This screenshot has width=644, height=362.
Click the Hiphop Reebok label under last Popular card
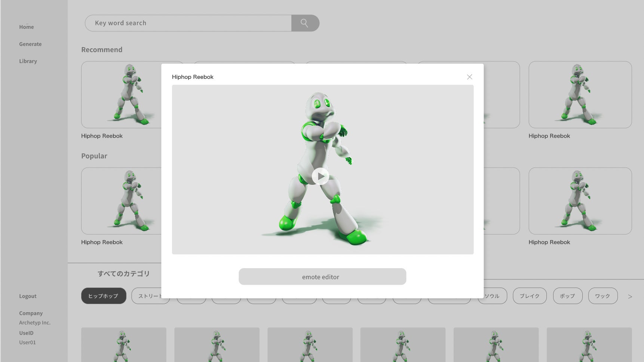point(549,242)
